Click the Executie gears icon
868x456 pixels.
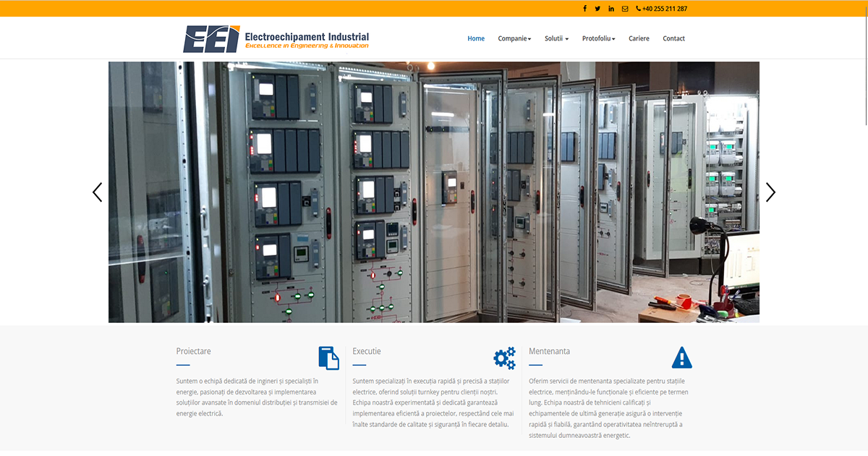[x=504, y=357]
